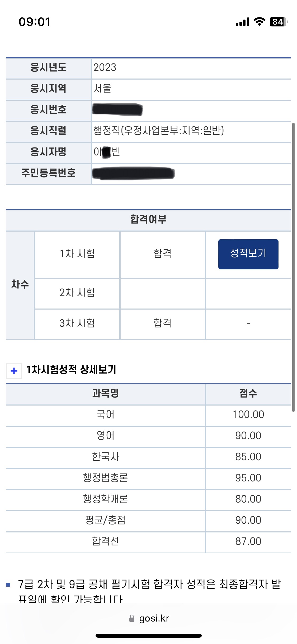Expand the 1차시험성적 상세보기 plus icon
Viewport: 297px width, 644px height.
(14, 371)
